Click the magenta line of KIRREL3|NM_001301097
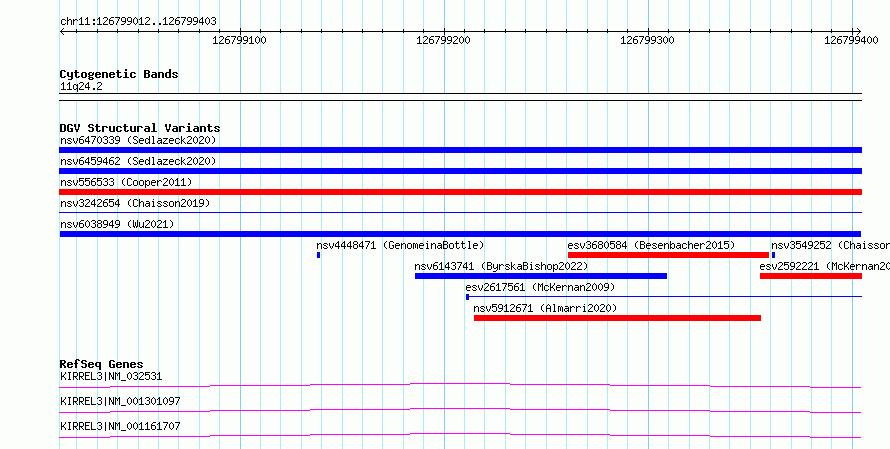The width and height of the screenshot is (890, 449). (x=460, y=410)
